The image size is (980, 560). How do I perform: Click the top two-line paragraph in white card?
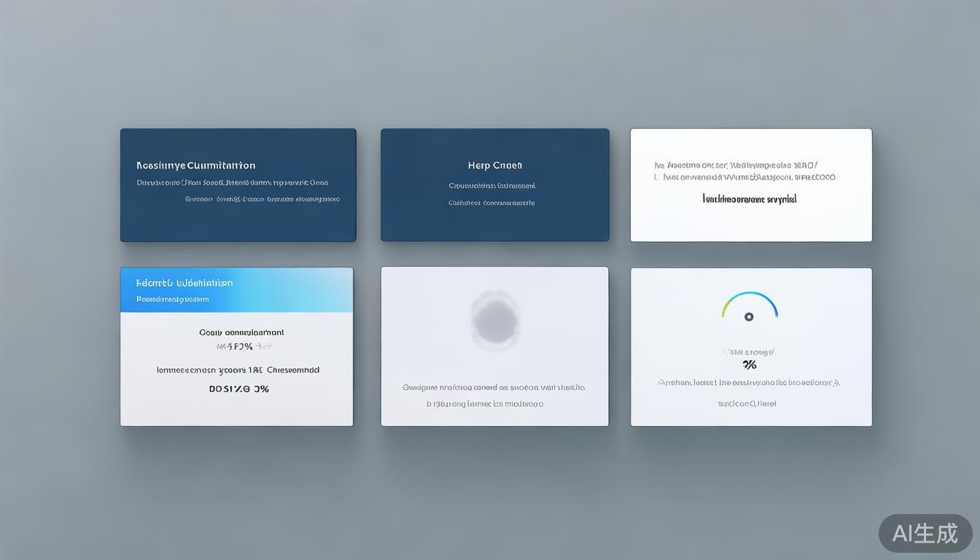point(744,171)
